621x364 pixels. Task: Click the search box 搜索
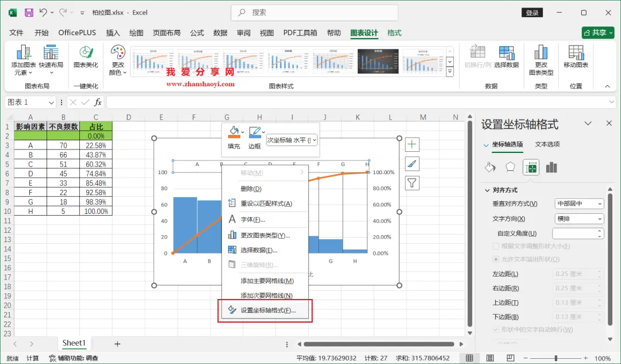point(315,13)
